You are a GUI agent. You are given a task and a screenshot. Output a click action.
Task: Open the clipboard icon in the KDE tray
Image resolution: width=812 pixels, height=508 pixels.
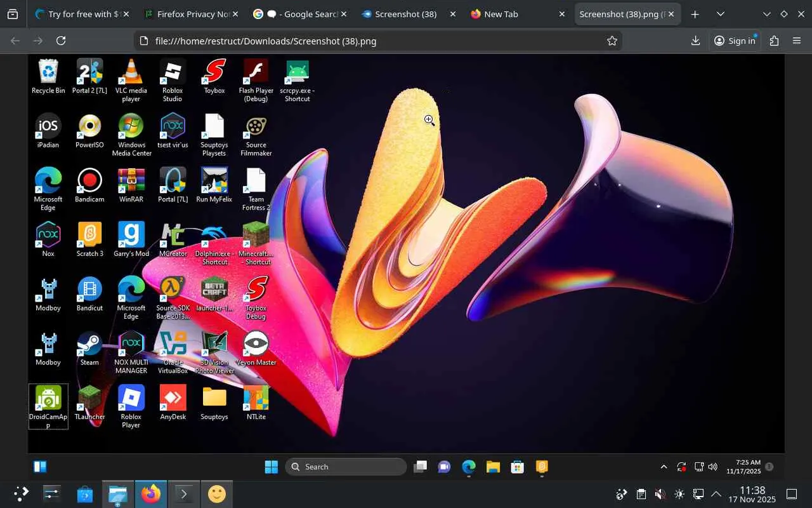[641, 494]
